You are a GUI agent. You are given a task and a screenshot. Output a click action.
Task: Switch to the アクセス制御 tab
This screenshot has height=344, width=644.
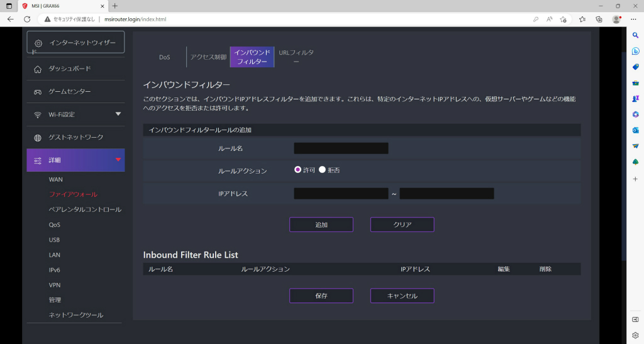click(x=208, y=57)
